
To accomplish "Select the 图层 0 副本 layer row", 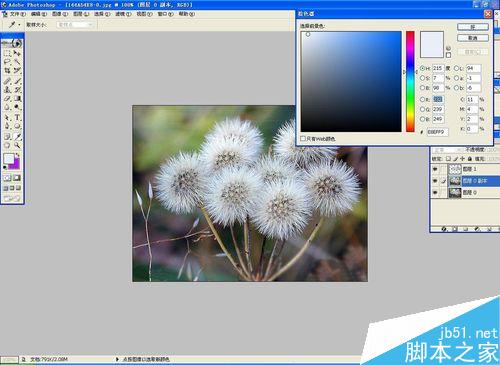I will tap(465, 181).
